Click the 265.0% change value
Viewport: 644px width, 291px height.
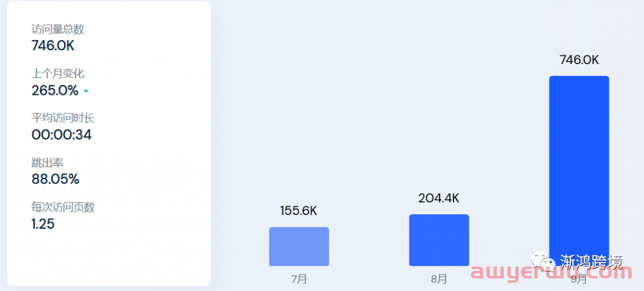click(x=55, y=91)
